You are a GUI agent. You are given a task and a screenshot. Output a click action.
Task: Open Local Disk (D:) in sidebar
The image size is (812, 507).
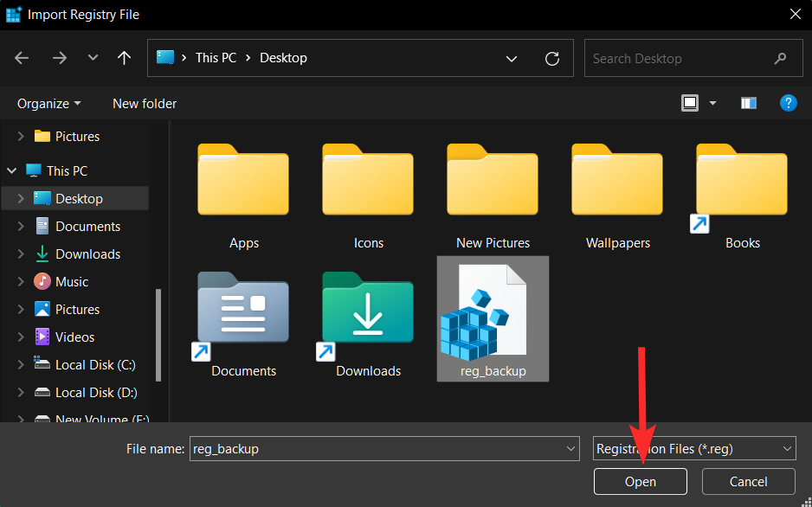[96, 392]
